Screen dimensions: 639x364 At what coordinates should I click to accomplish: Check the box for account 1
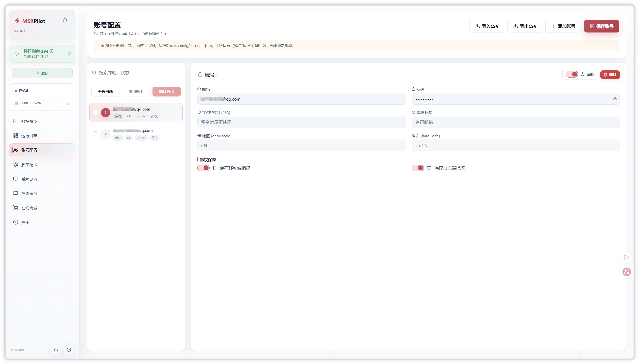click(x=96, y=113)
